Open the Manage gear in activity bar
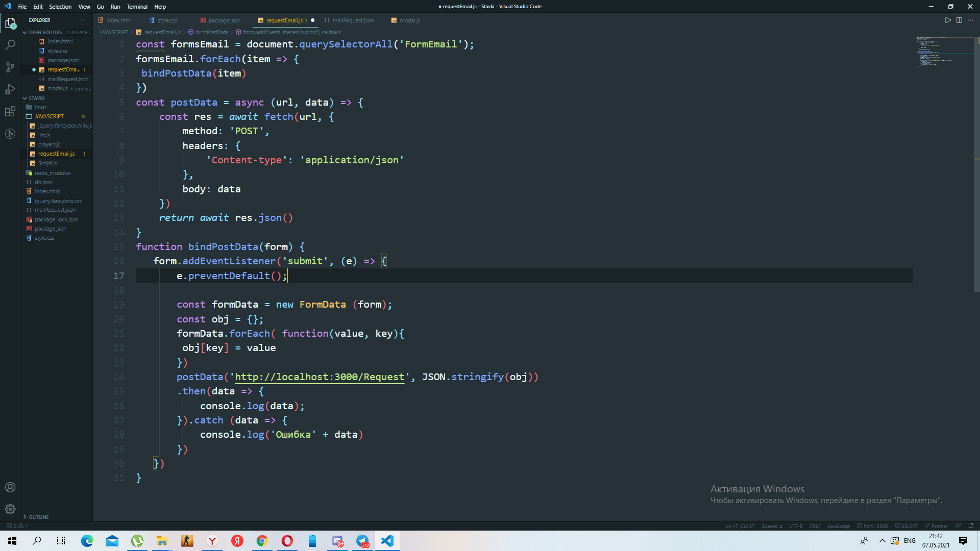The width and height of the screenshot is (980, 551). pyautogui.click(x=10, y=509)
